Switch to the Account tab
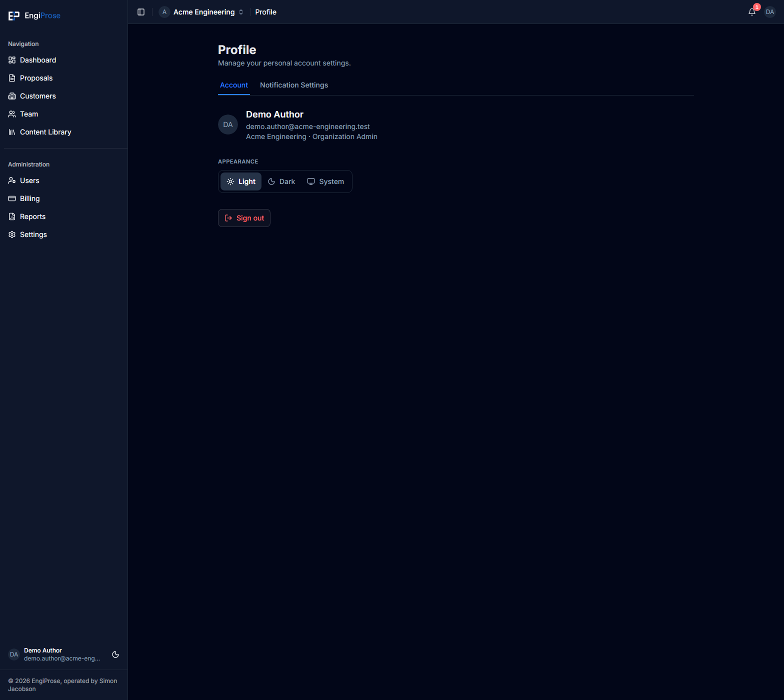This screenshot has width=784, height=700. [234, 85]
